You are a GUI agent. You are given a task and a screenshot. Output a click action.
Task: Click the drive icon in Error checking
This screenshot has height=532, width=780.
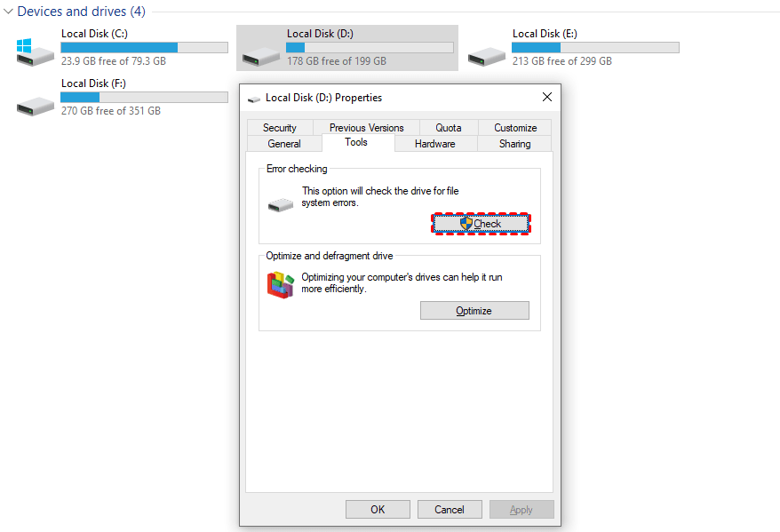coord(281,205)
